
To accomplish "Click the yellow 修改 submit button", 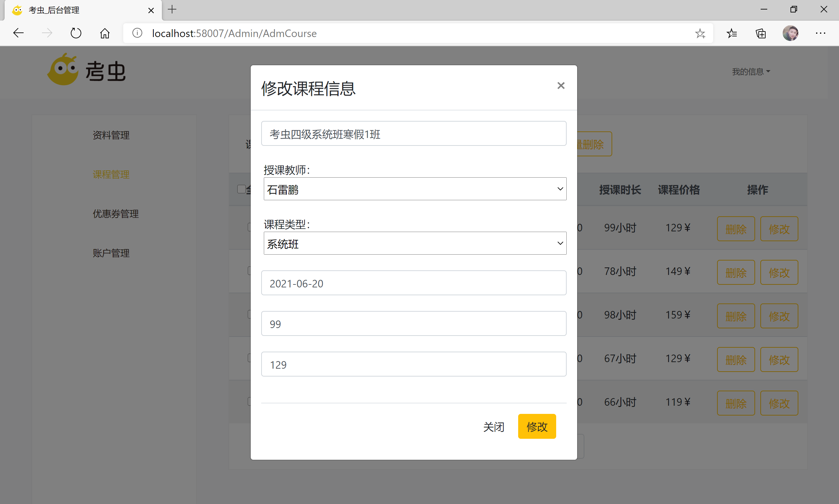I will pos(537,426).
